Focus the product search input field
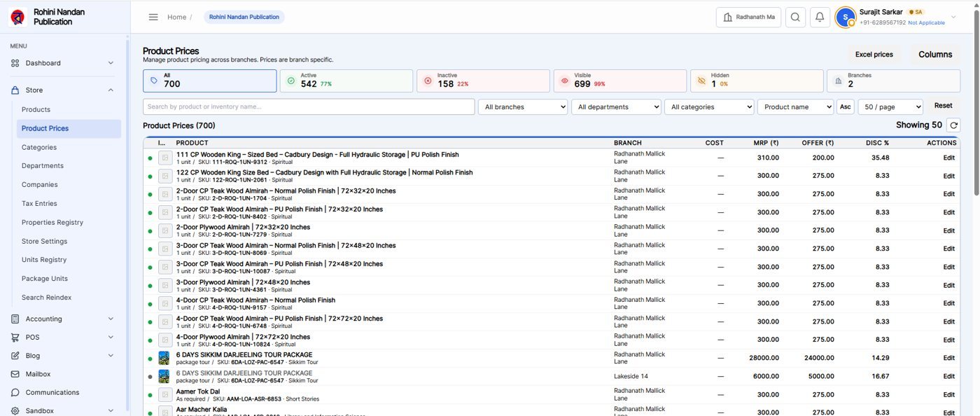Viewport: 980px width, 416px height. pos(309,106)
